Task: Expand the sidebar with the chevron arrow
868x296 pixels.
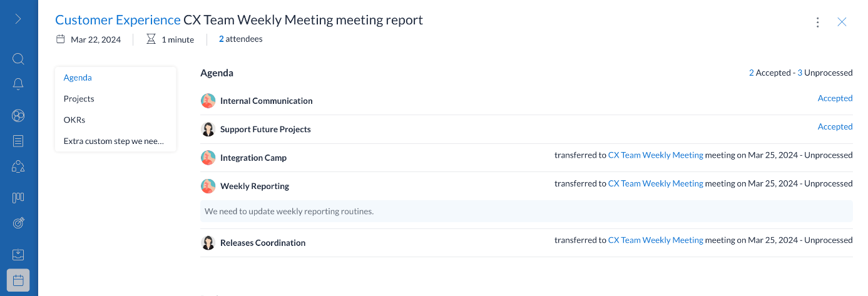Action: 18,19
